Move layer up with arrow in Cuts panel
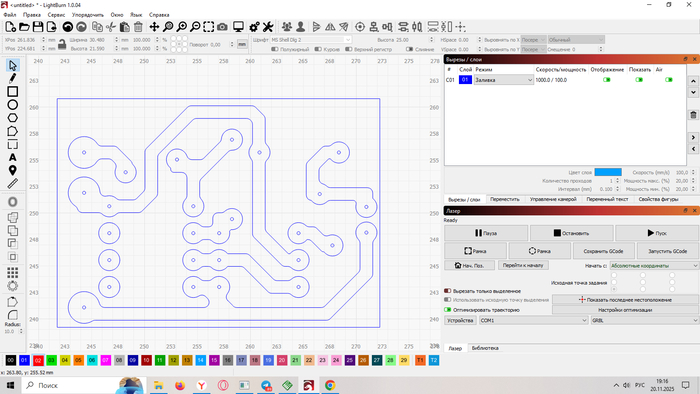 693,81
